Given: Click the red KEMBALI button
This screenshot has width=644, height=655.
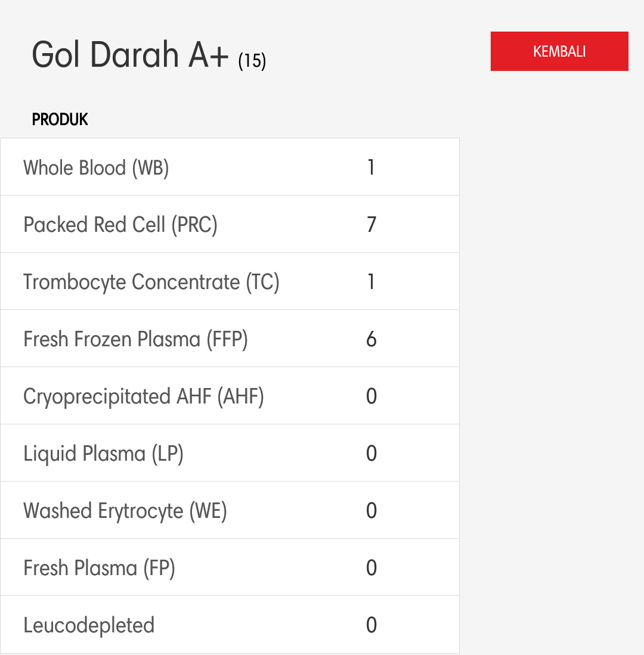Looking at the screenshot, I should pyautogui.click(x=559, y=51).
